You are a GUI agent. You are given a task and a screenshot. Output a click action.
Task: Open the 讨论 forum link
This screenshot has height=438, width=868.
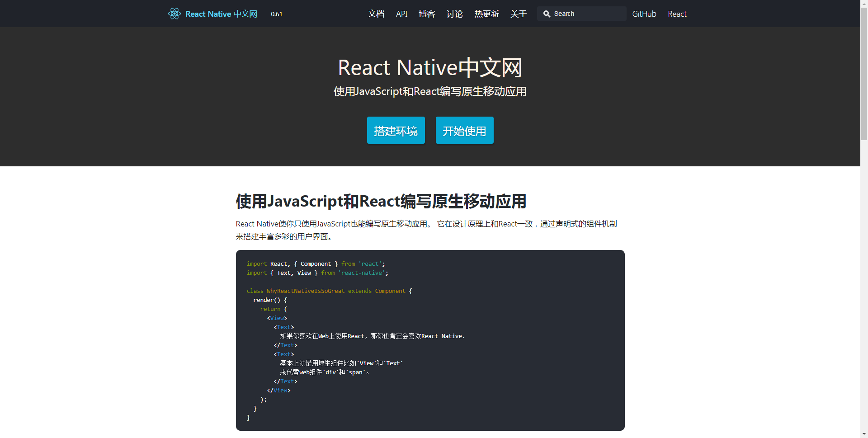pyautogui.click(x=454, y=14)
